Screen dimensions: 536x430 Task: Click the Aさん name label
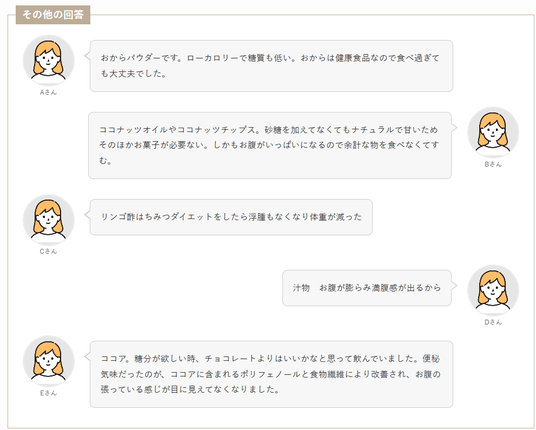pos(49,92)
